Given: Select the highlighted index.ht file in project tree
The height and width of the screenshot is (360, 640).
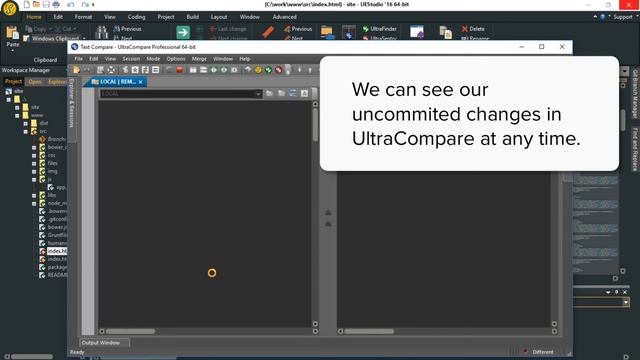Looking at the screenshot, I should 57,251.
